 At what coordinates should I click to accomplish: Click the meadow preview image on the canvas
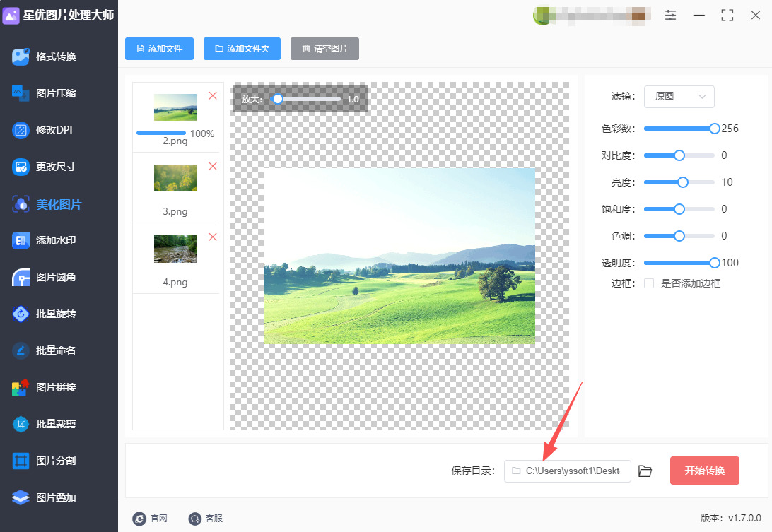click(399, 256)
